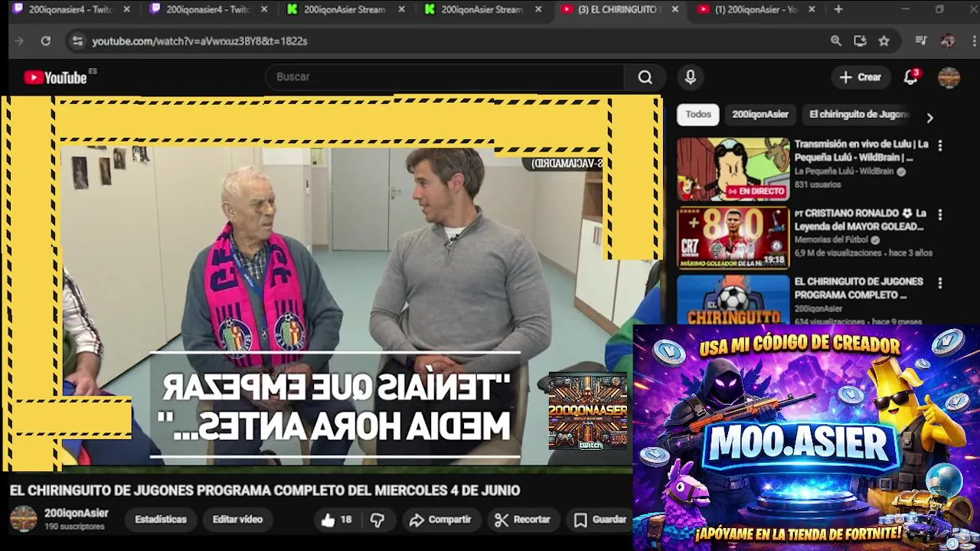This screenshot has width=980, height=551.
Task: Click the Recortar clip button
Action: pos(523,520)
